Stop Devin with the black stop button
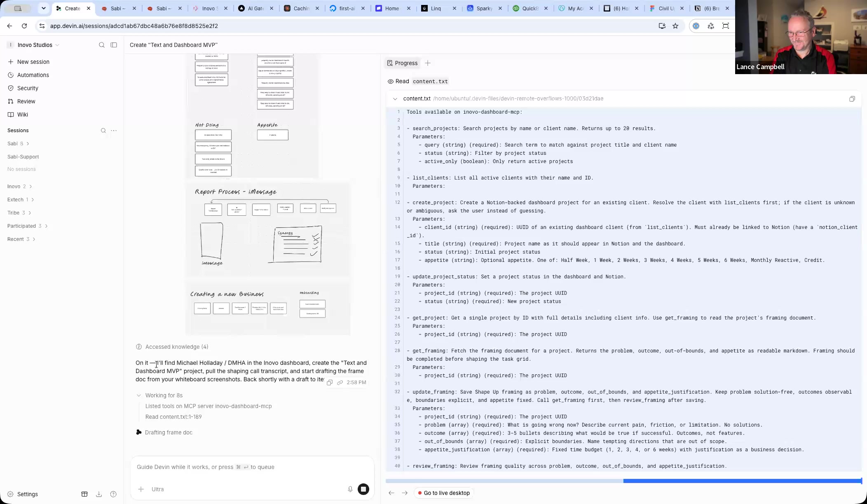The width and height of the screenshot is (867, 504). pos(363,489)
